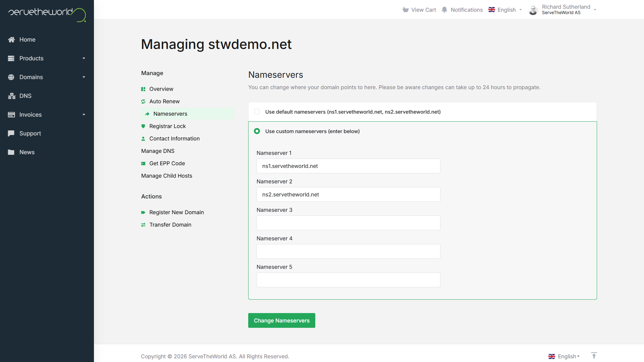Click the Registrar Lock shield icon
This screenshot has height=362, width=644.
click(x=143, y=126)
